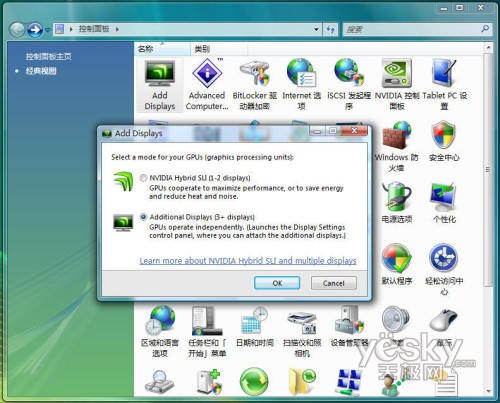Open Learn more about NVIDIA Hybrid SLI link
Screen dimensions: 500x403
[248, 260]
